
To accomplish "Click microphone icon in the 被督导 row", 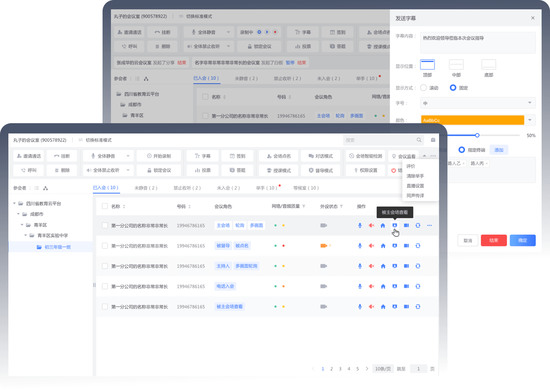I will (x=360, y=246).
